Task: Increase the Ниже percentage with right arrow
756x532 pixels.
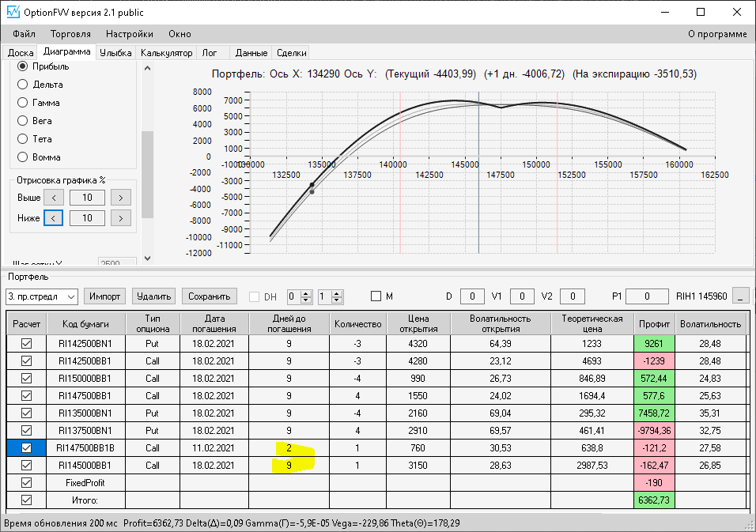Action: pos(121,217)
